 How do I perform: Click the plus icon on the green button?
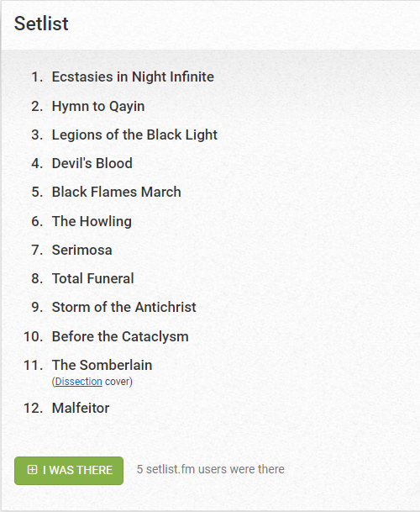pos(32,470)
